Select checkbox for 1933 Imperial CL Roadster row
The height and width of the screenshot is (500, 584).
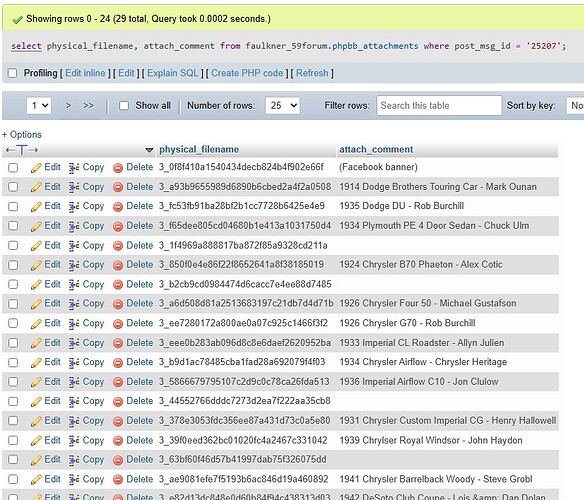coord(13,343)
